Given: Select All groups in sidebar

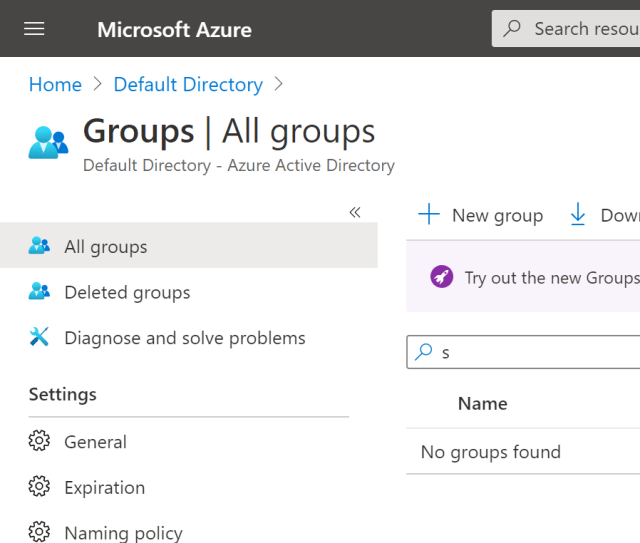Looking at the screenshot, I should click(105, 247).
